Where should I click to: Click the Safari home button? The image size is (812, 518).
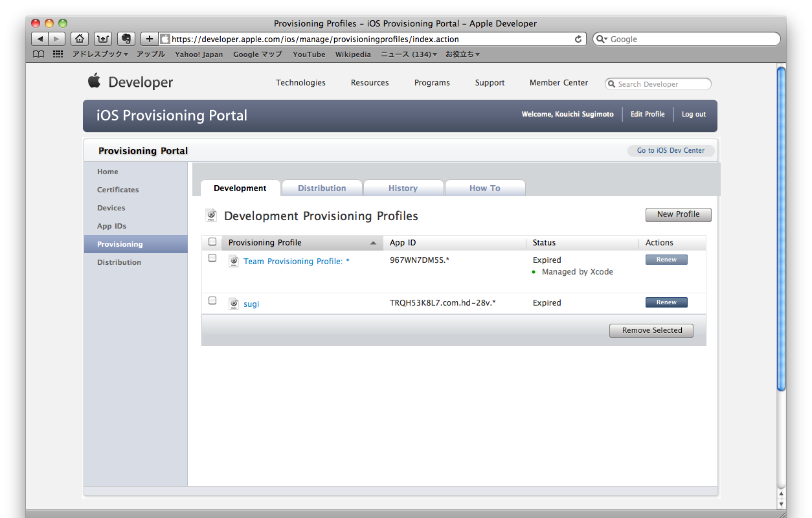pos(79,39)
